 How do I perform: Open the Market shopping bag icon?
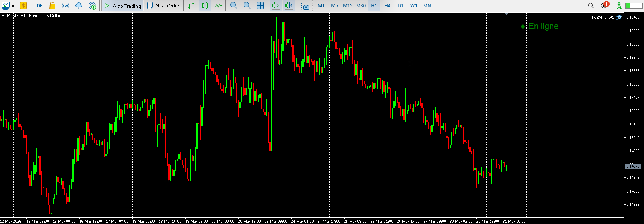[52, 6]
